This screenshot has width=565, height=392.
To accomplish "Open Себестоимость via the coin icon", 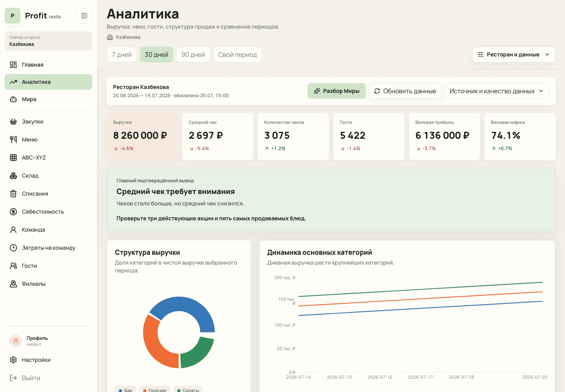I will tap(13, 212).
